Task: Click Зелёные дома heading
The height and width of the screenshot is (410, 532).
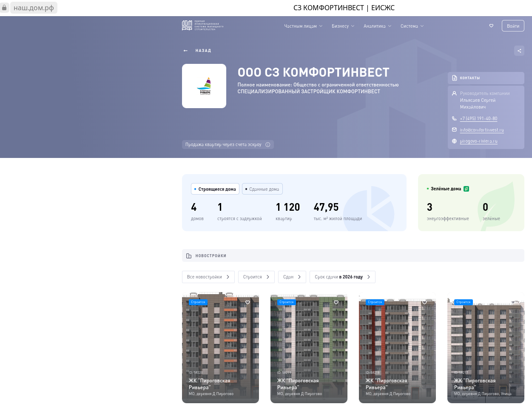Action: (446, 189)
